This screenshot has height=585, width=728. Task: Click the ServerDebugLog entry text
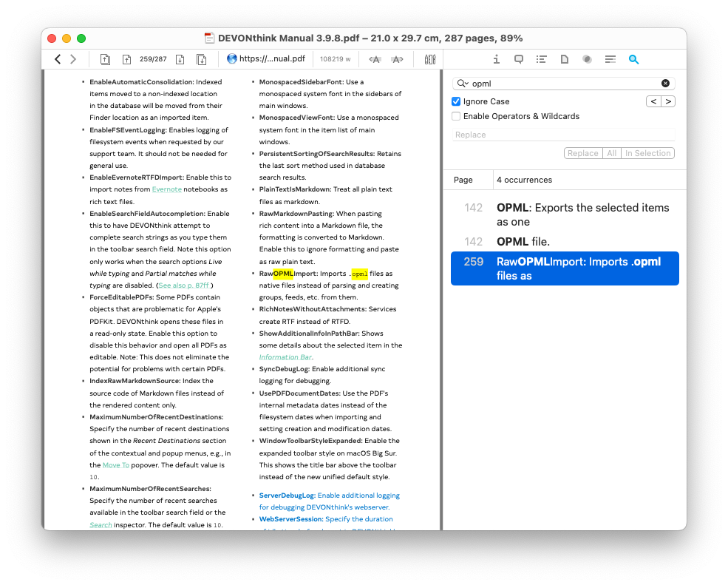click(329, 501)
